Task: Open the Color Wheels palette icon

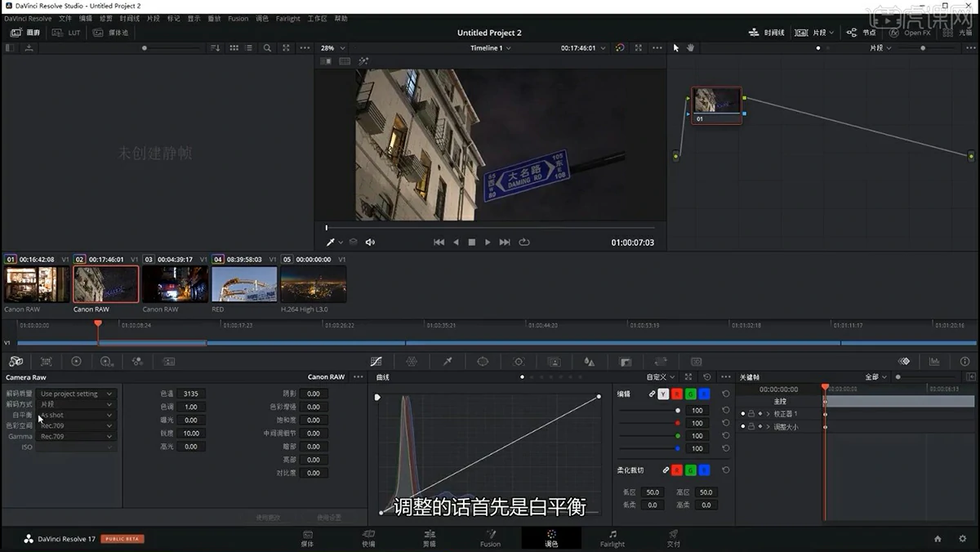Action: (x=76, y=361)
